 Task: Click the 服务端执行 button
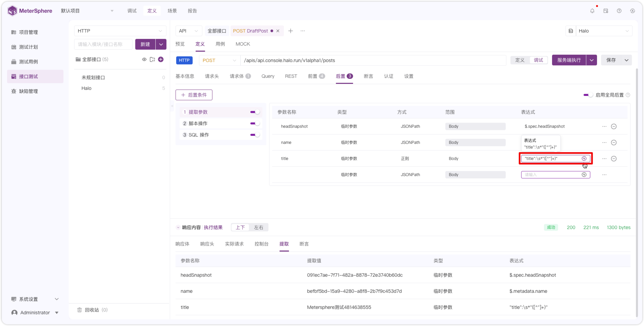[569, 60]
